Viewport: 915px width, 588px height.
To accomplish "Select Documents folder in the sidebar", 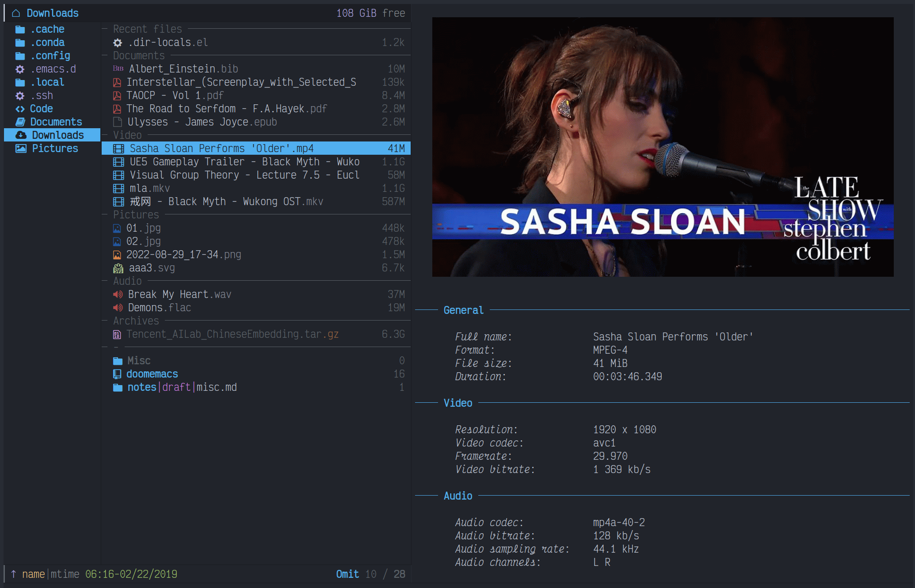I will click(x=56, y=122).
